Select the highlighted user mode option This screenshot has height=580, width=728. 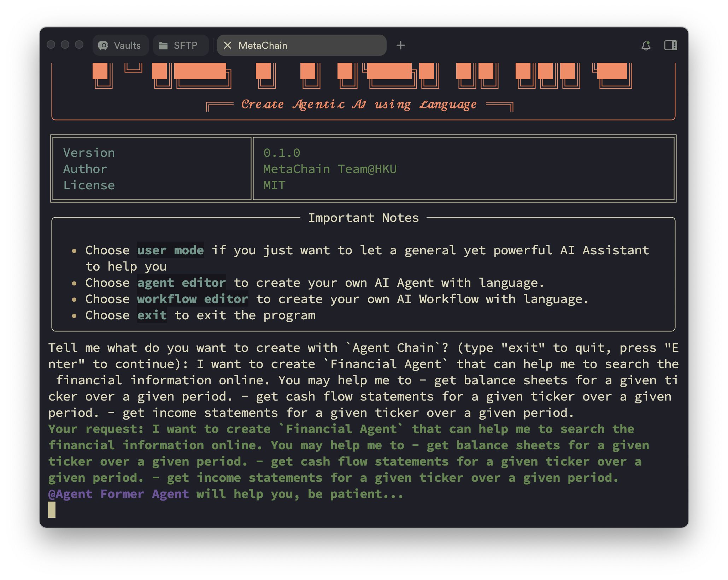pos(170,250)
